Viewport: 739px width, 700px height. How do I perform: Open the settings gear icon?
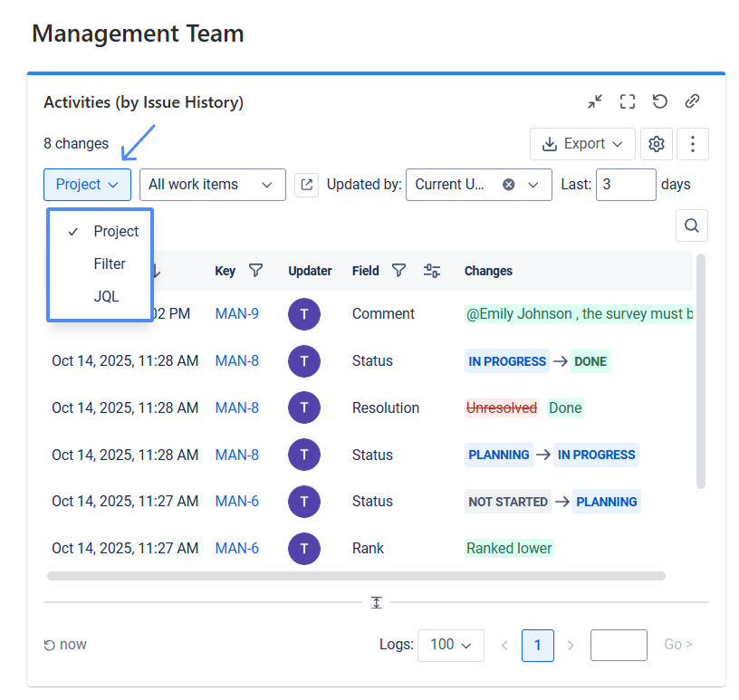point(657,144)
